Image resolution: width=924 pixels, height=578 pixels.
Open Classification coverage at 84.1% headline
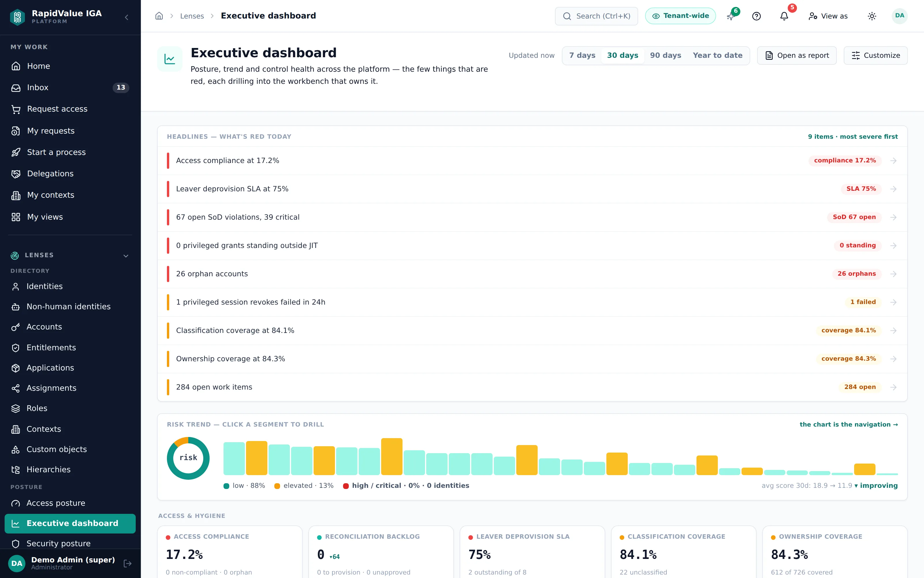(532, 330)
